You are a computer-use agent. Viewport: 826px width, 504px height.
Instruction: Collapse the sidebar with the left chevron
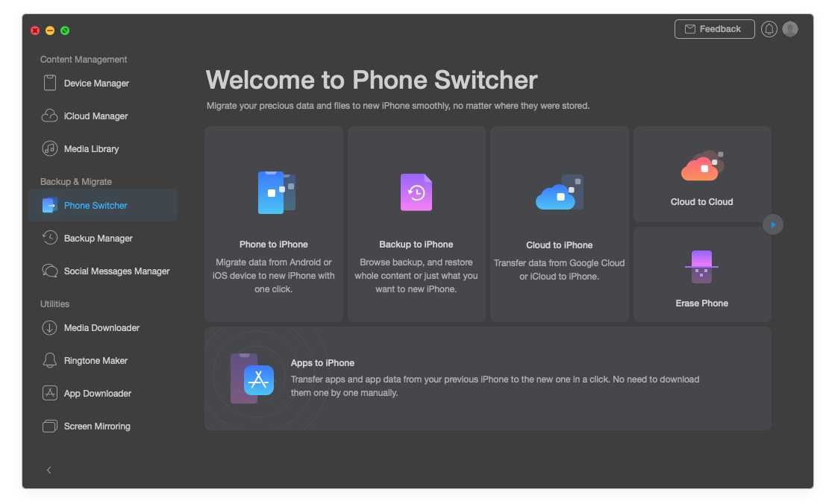(x=49, y=470)
